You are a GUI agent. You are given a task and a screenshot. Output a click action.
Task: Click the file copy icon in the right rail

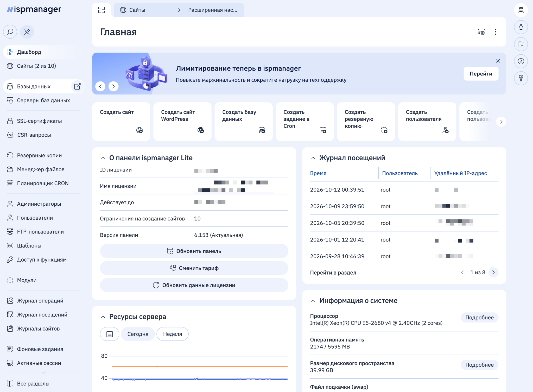521,44
